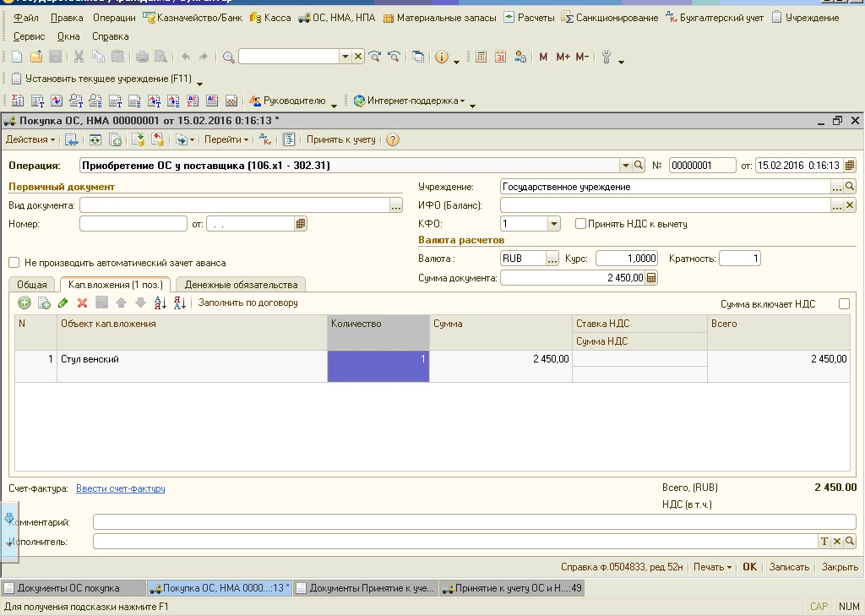Enable Принять НДС к вычету checkbox
The width and height of the screenshot is (865, 616).
click(580, 224)
